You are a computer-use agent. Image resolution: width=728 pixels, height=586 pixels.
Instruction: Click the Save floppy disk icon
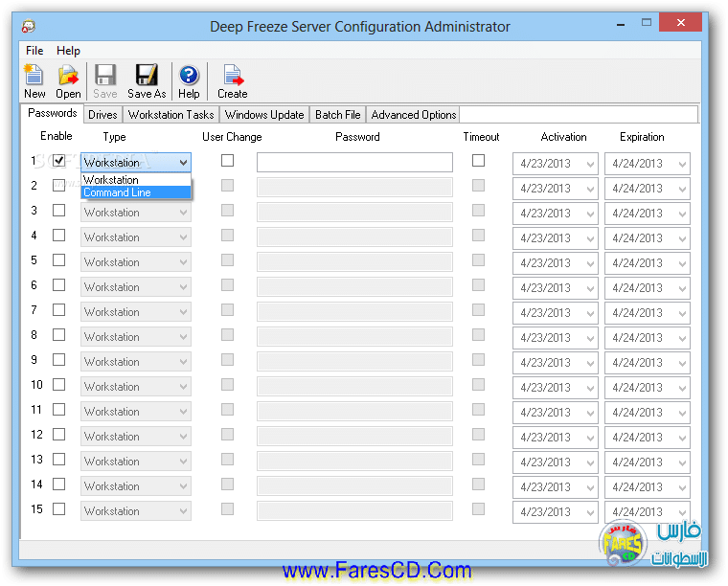tap(105, 81)
